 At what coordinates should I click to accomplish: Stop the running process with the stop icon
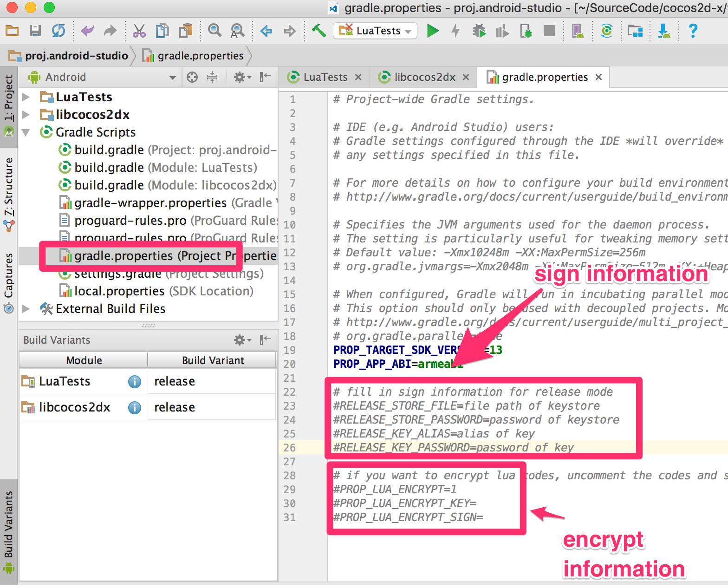click(549, 31)
